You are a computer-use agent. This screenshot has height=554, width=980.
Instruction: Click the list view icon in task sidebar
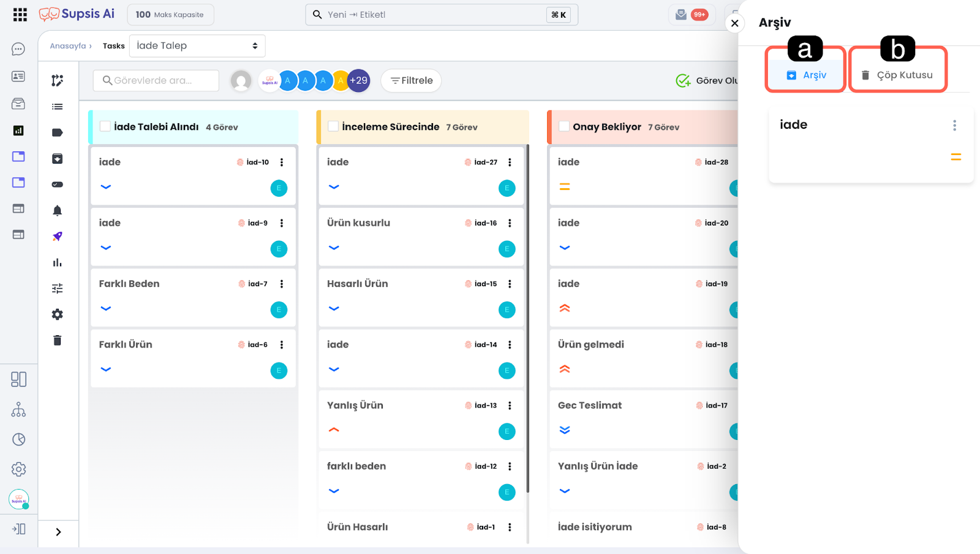click(57, 107)
